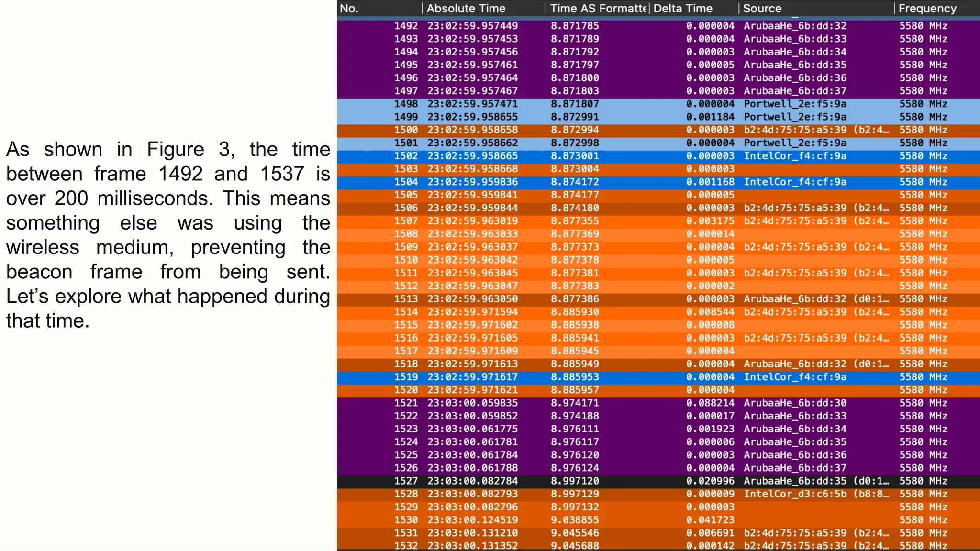Select packet 1505 row
Screen dimensions: 980x551
[658, 195]
